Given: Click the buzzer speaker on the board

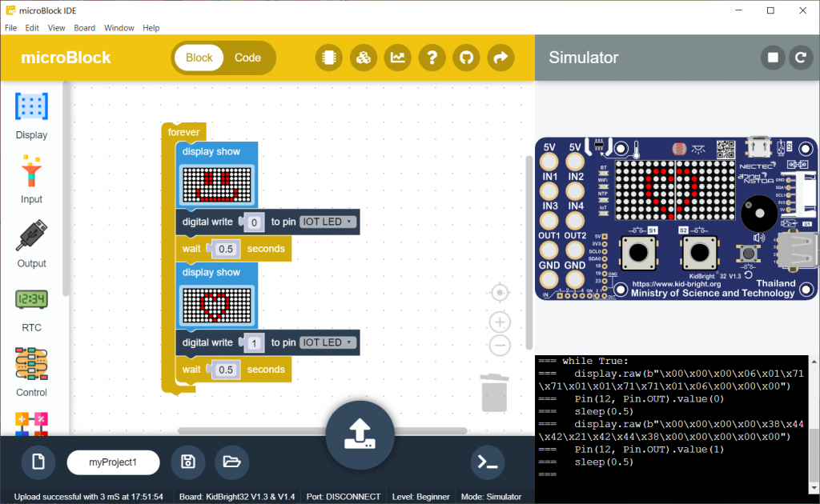Looking at the screenshot, I should [759, 213].
